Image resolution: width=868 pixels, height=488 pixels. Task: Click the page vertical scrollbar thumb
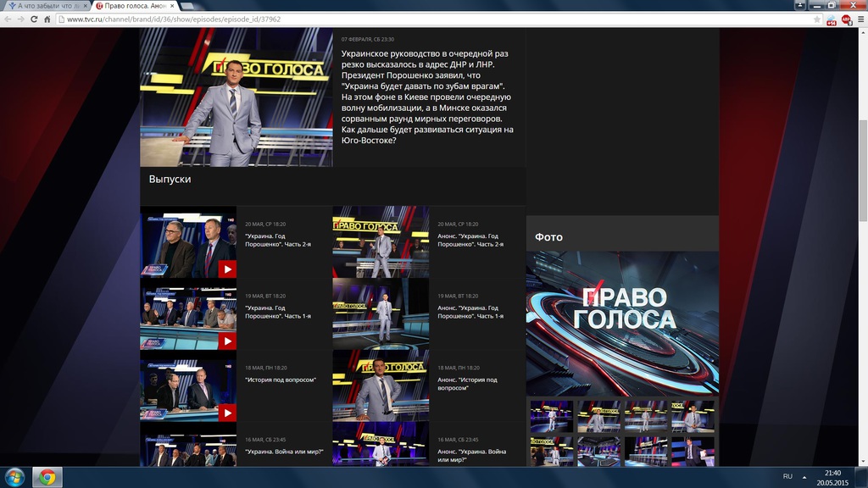click(x=863, y=171)
